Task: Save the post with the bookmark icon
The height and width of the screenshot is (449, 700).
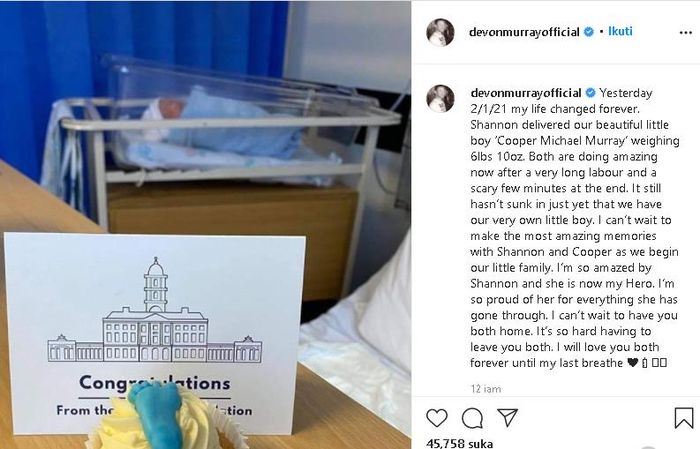Action: point(683,418)
